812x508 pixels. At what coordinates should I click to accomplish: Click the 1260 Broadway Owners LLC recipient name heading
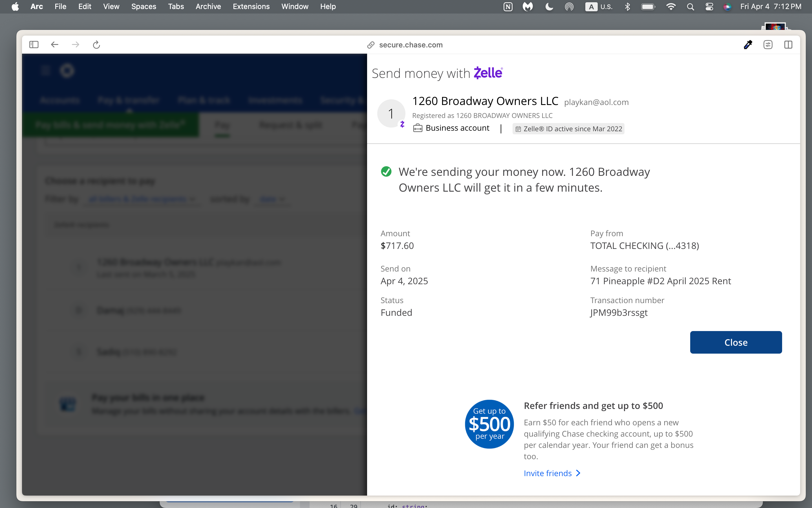coord(485,101)
